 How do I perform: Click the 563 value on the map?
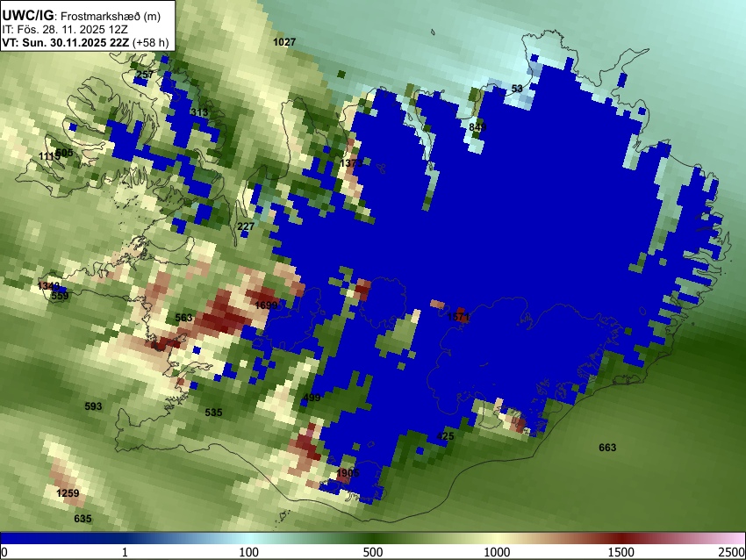pos(183,318)
